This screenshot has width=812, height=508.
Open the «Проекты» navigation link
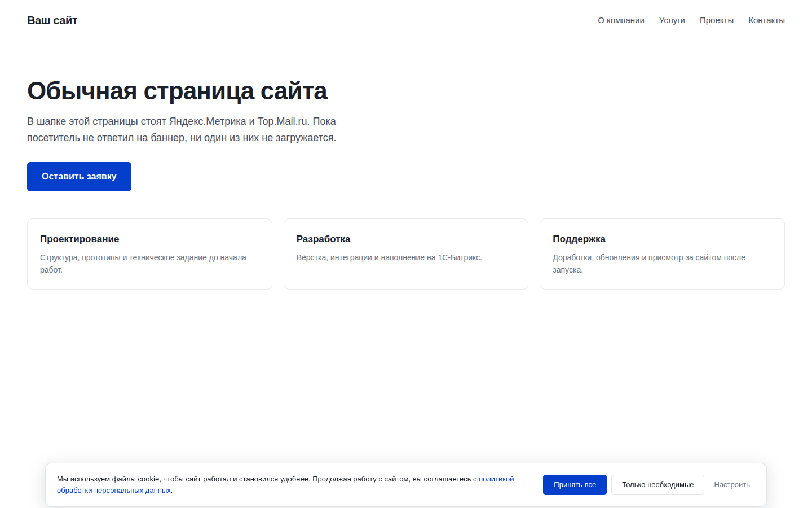[716, 20]
